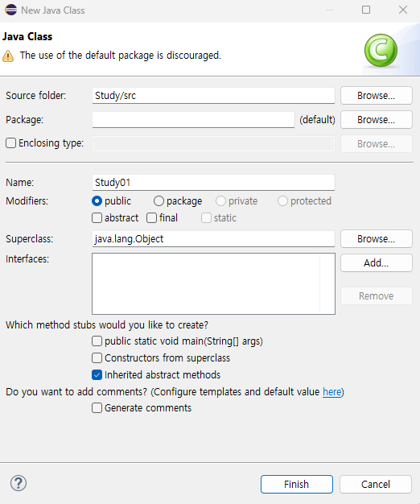420x504 pixels.
Task: Click into the Package text field
Action: coord(193,120)
